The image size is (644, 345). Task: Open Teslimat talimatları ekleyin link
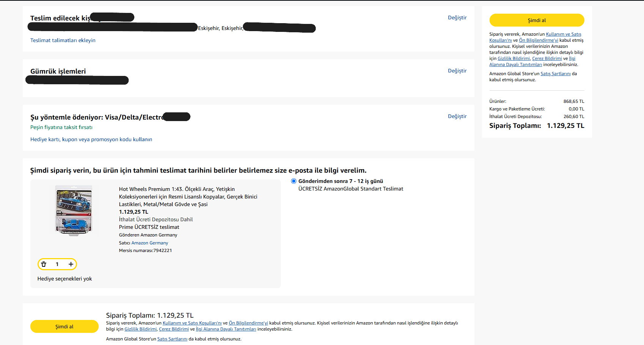tap(63, 40)
